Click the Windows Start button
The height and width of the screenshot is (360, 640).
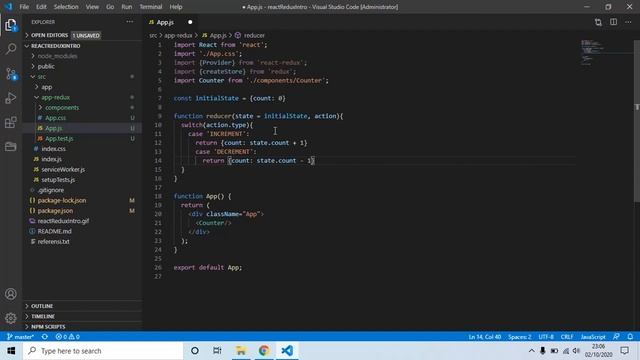pyautogui.click(x=11, y=351)
